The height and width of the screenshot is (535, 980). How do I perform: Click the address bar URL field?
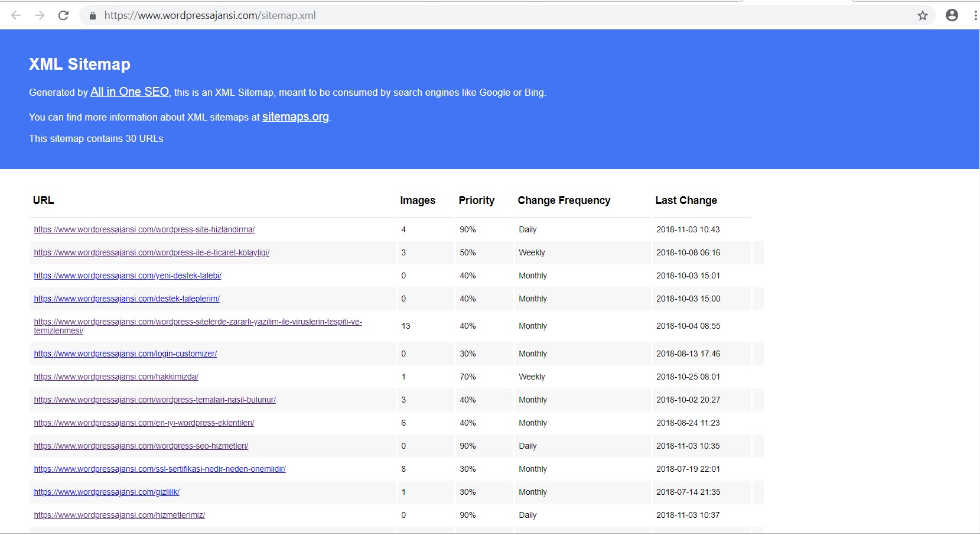[x=414, y=15]
